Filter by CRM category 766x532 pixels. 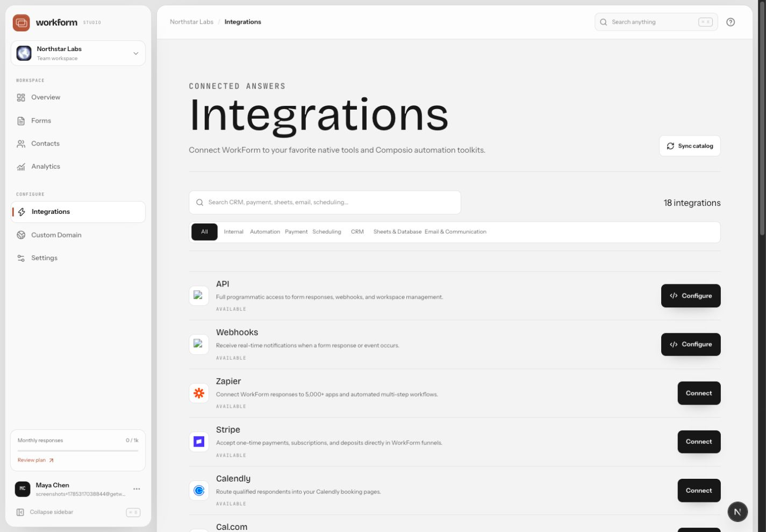[x=357, y=232]
